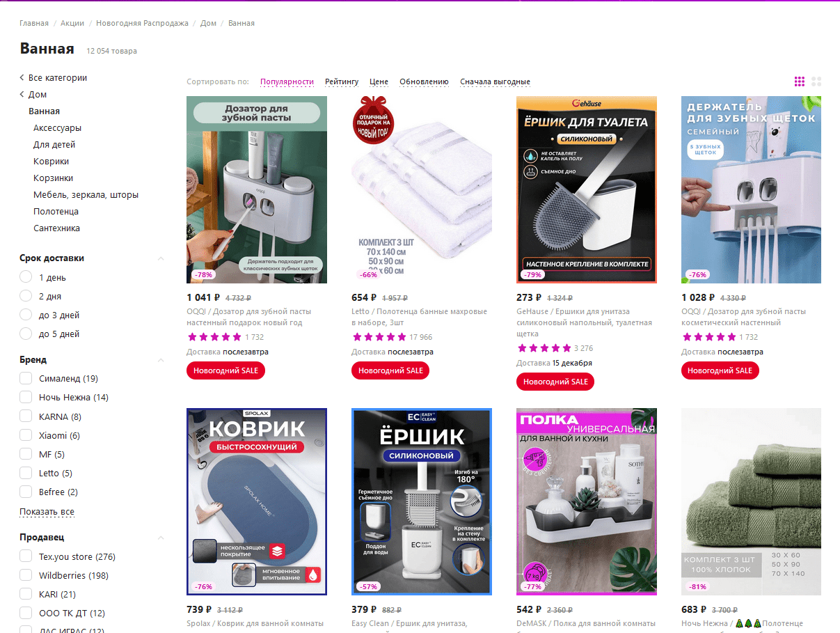This screenshot has height=633, width=840.
Task: Switch to the large-tile grid view icon
Action: click(816, 81)
